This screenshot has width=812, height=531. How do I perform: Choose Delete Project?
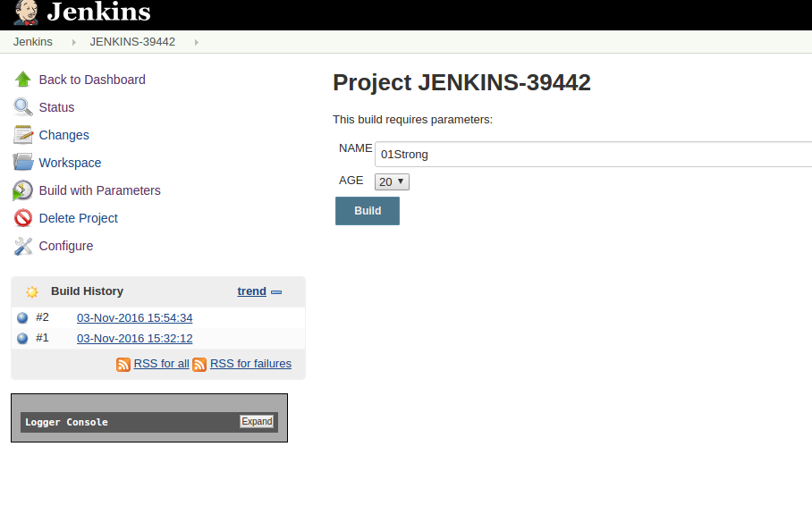[79, 218]
